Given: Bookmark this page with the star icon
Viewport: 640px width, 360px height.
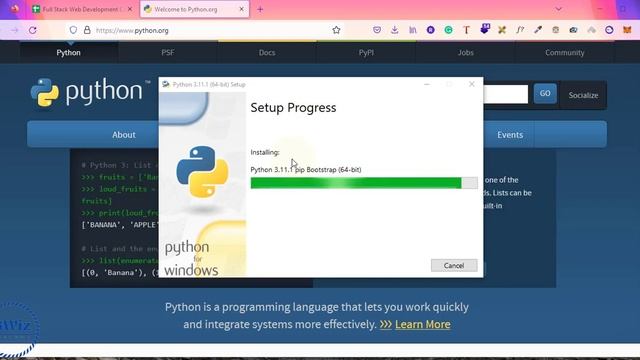Looking at the screenshot, I should (x=336, y=30).
